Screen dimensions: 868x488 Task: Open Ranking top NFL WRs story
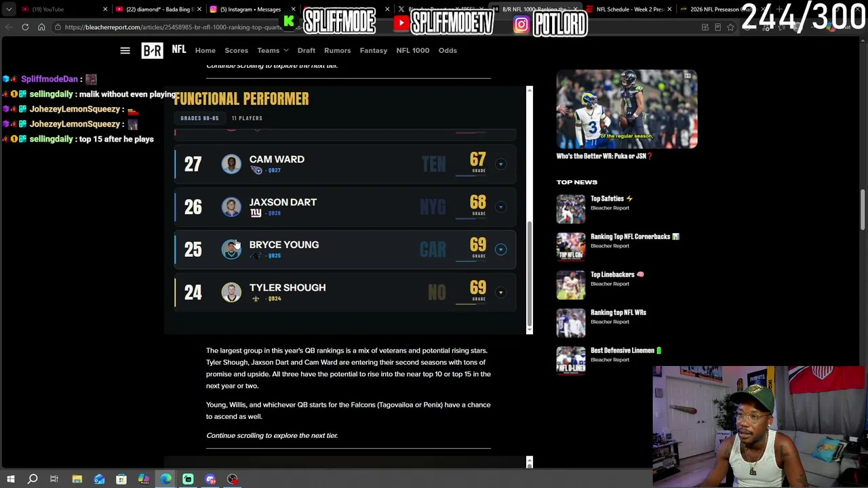click(618, 312)
